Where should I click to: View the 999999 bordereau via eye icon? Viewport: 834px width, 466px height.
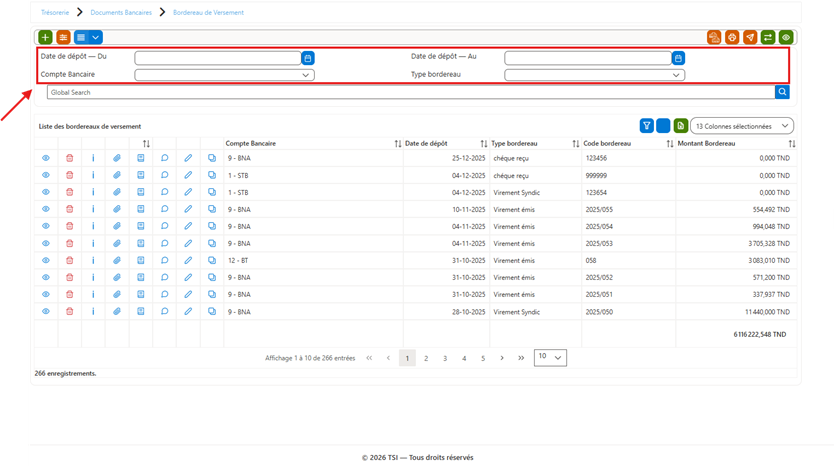pos(46,175)
